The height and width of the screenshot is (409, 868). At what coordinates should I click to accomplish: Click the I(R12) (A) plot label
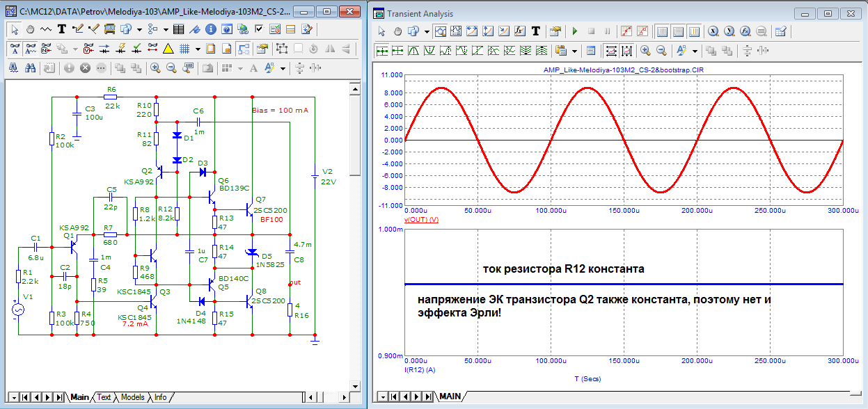click(420, 369)
